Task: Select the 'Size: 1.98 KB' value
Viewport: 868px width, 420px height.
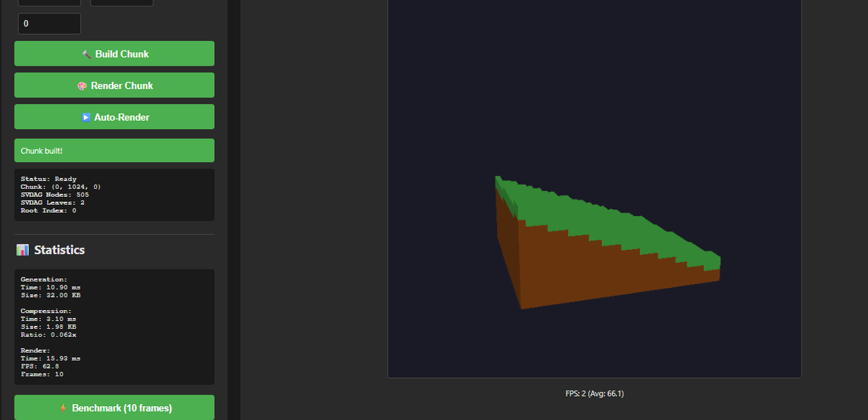Action: tap(48, 327)
